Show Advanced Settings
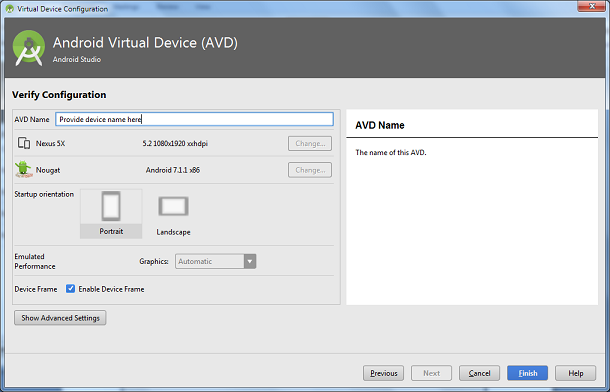The height and width of the screenshot is (392, 610). coord(60,318)
